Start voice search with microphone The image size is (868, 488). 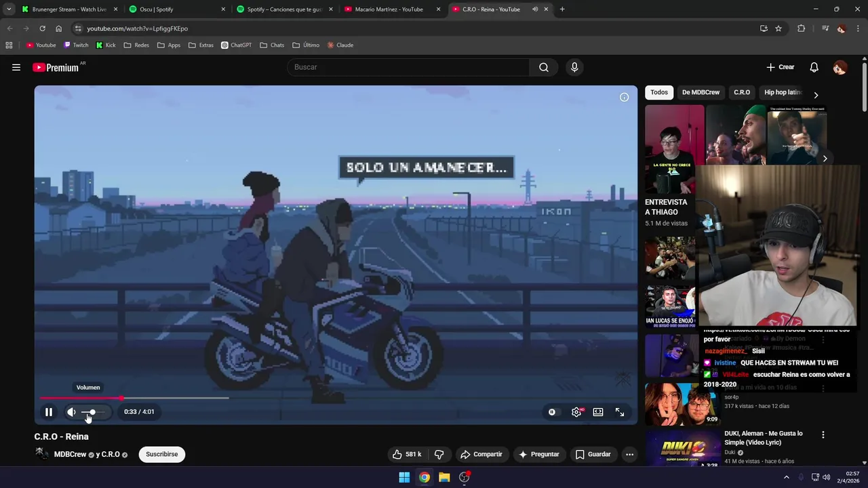pyautogui.click(x=574, y=67)
